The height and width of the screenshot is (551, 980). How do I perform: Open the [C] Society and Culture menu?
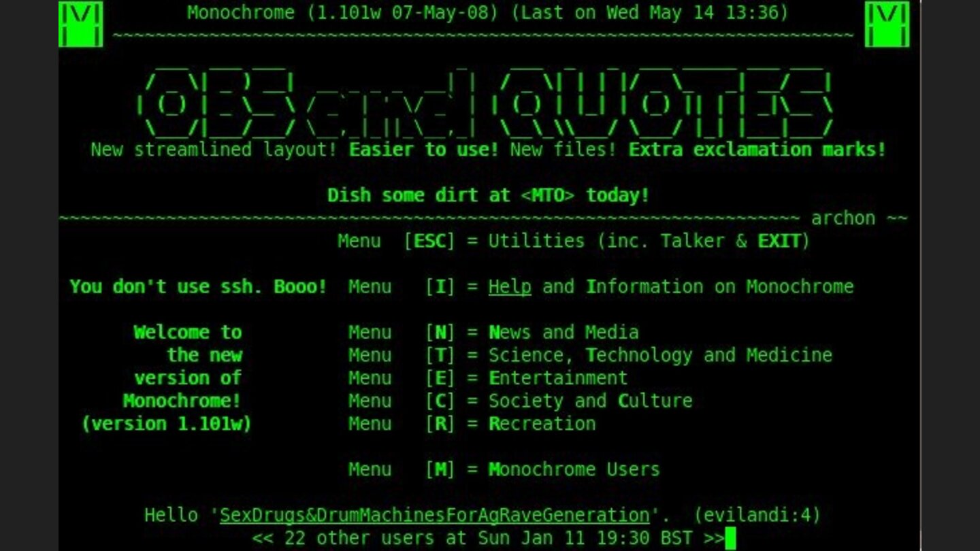coord(521,401)
